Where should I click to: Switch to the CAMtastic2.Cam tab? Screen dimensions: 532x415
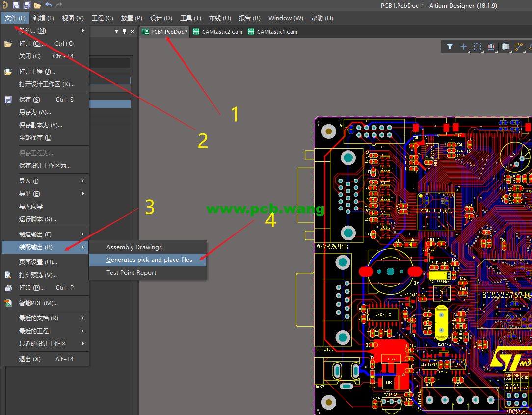click(217, 32)
